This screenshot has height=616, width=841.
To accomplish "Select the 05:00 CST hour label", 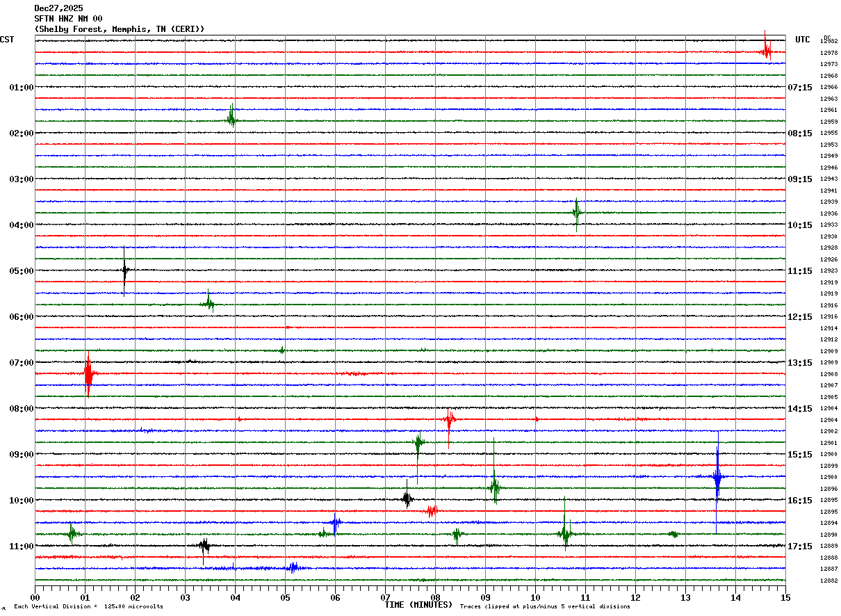I will (x=21, y=271).
